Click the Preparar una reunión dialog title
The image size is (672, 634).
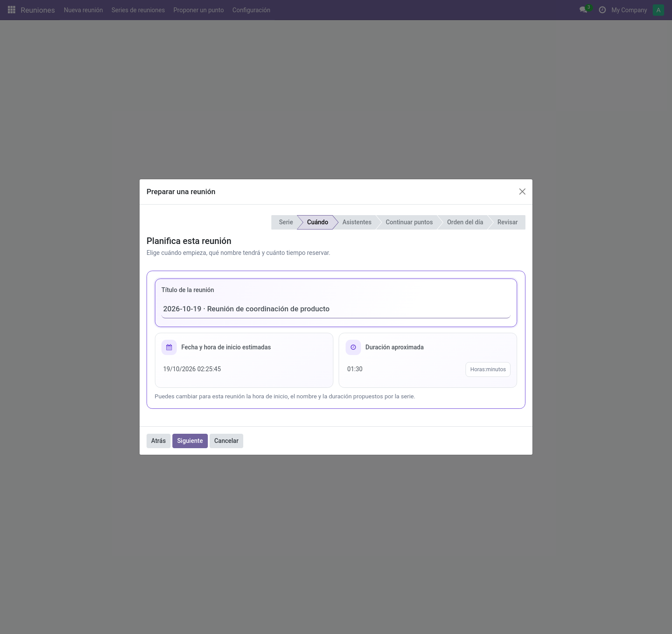point(181,192)
